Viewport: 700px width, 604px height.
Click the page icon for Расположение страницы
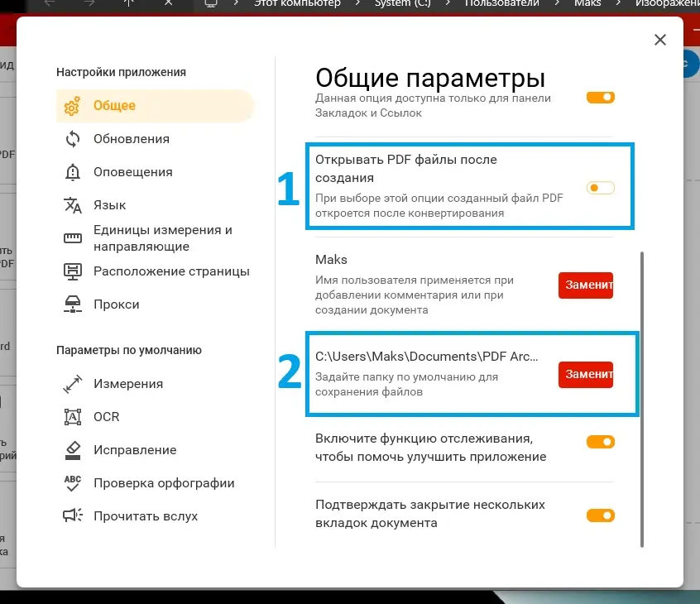tap(73, 271)
